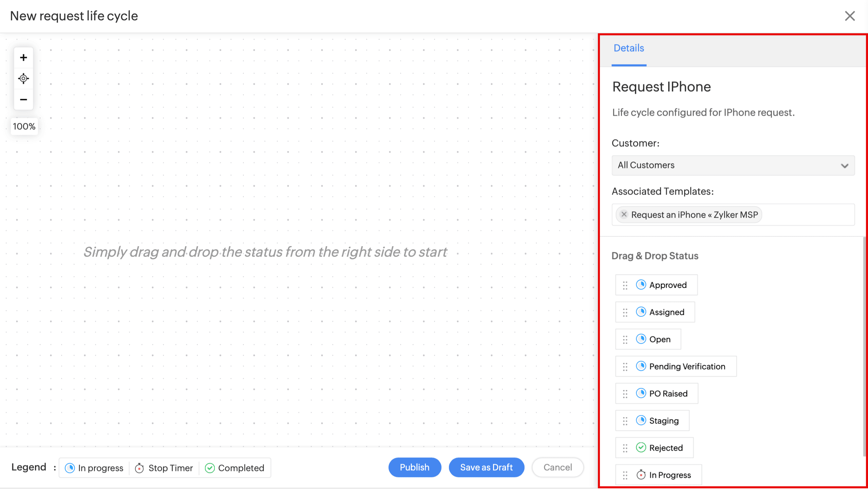Click the zoom in plus icon
Screen dimensions: 868x489
click(23, 58)
